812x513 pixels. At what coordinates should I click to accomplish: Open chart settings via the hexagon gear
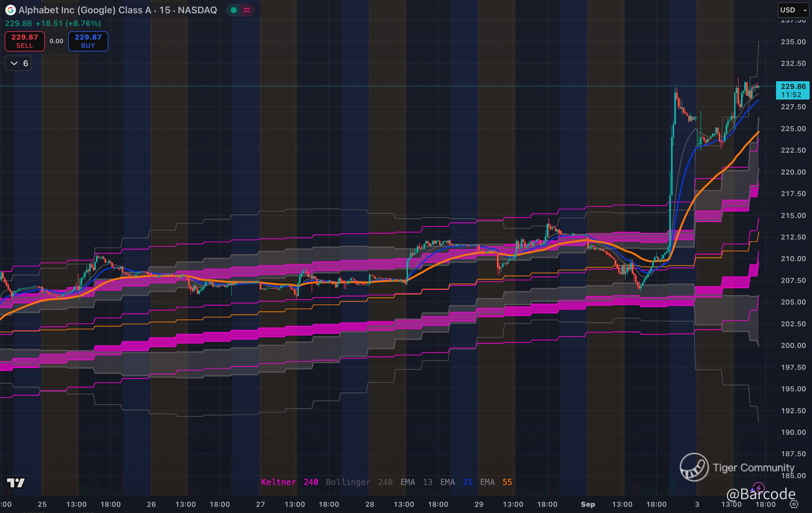(x=794, y=504)
